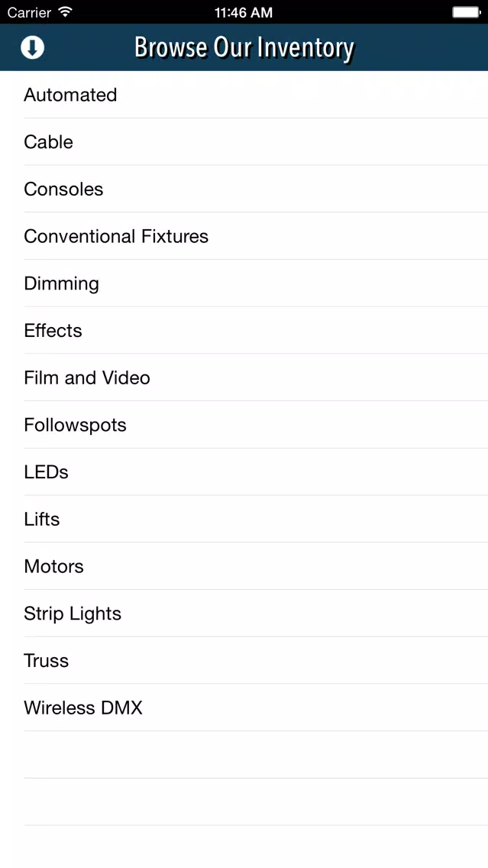The width and height of the screenshot is (488, 868).
Task: Tap the download arrow icon in header
Action: point(33,47)
